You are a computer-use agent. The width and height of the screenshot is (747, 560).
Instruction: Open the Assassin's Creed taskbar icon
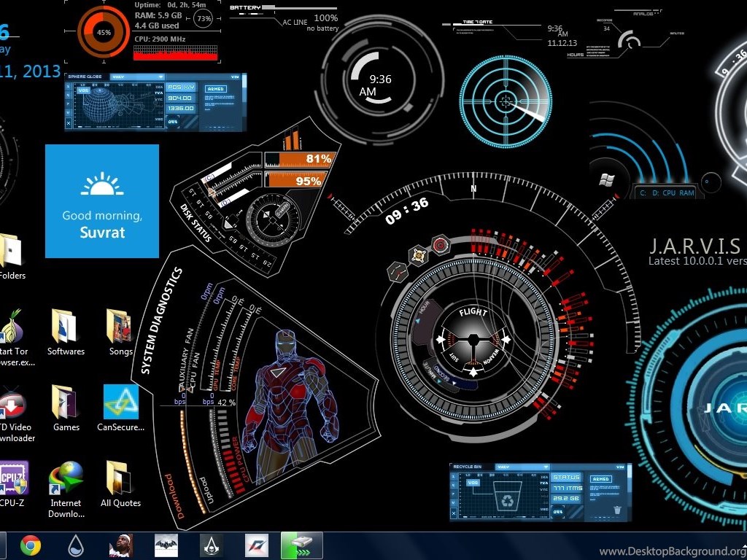coord(212,545)
